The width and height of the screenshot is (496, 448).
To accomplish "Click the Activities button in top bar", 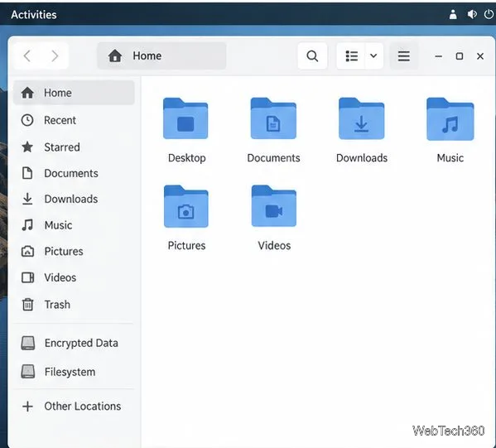I will point(34,15).
